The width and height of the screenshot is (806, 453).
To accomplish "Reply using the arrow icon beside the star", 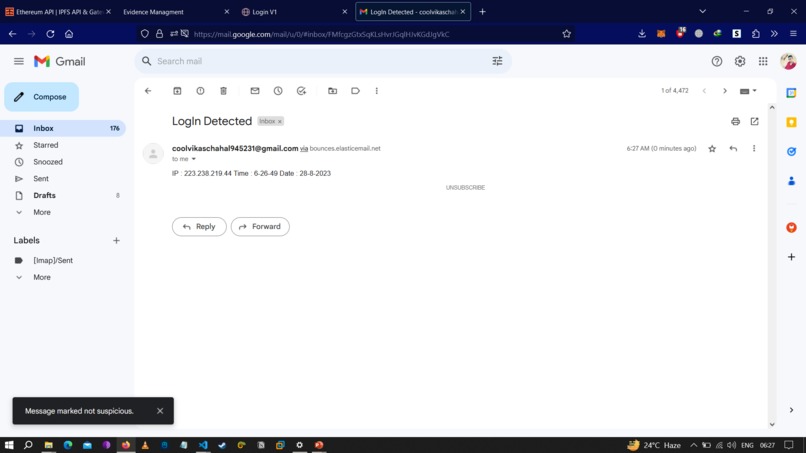I will tap(734, 149).
